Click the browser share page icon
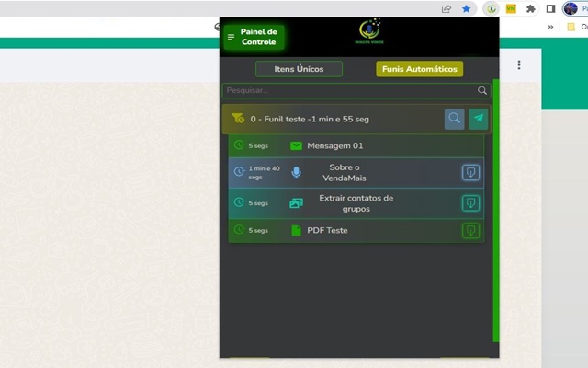This screenshot has width=588, height=368. pos(447,8)
